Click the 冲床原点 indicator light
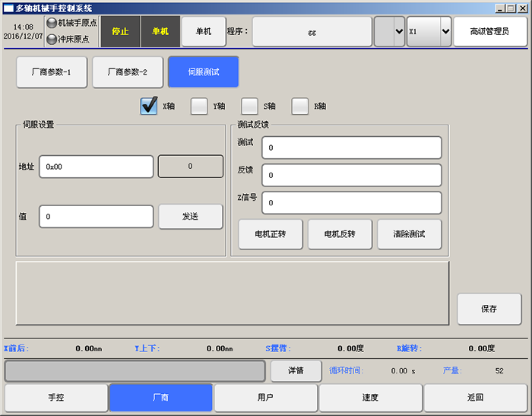 52,39
